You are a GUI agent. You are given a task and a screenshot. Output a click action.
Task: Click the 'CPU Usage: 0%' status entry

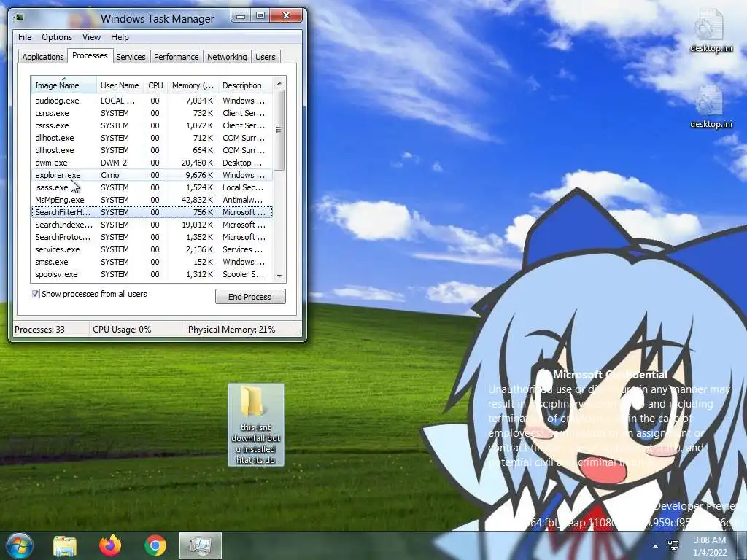click(x=122, y=329)
